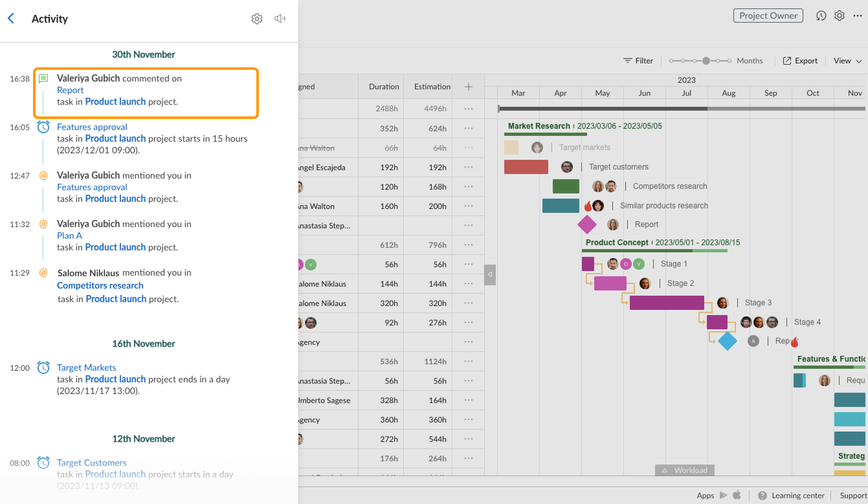Viewport: 868px width, 504px height.
Task: Click the Project Owner button
Action: pyautogui.click(x=768, y=16)
